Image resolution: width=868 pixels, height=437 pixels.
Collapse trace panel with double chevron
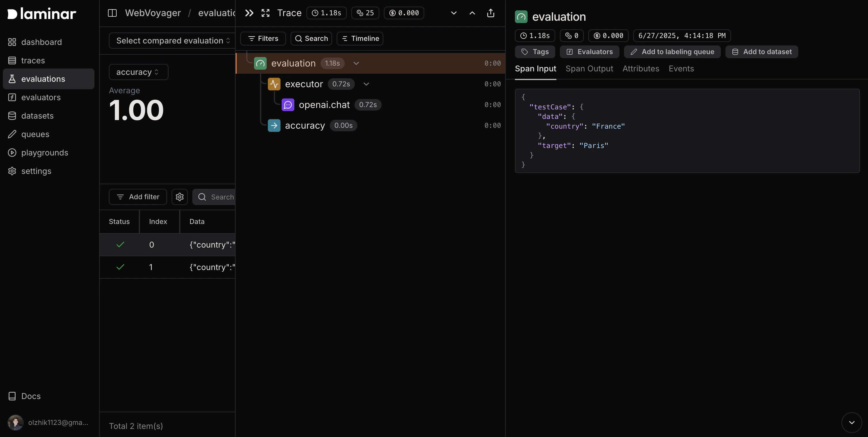coord(249,13)
